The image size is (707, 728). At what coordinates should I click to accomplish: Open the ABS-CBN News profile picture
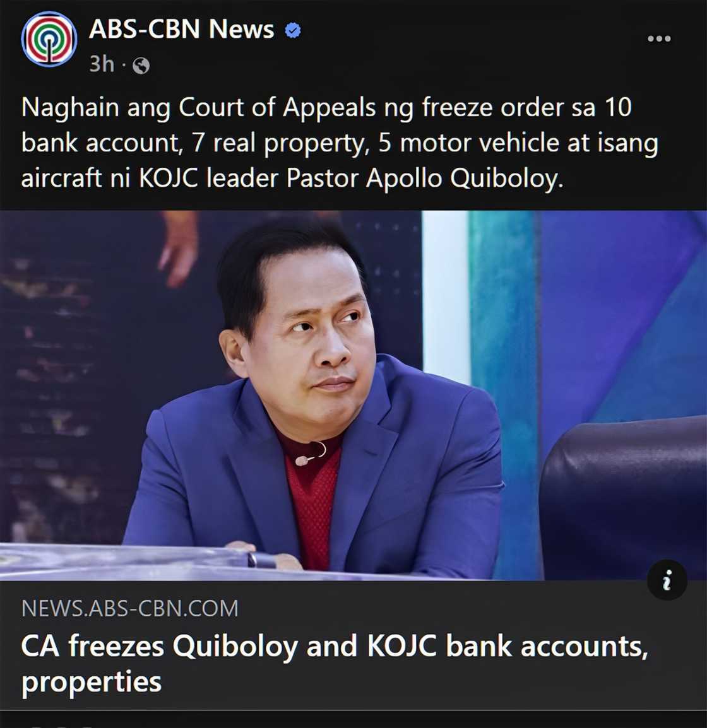coord(49,39)
